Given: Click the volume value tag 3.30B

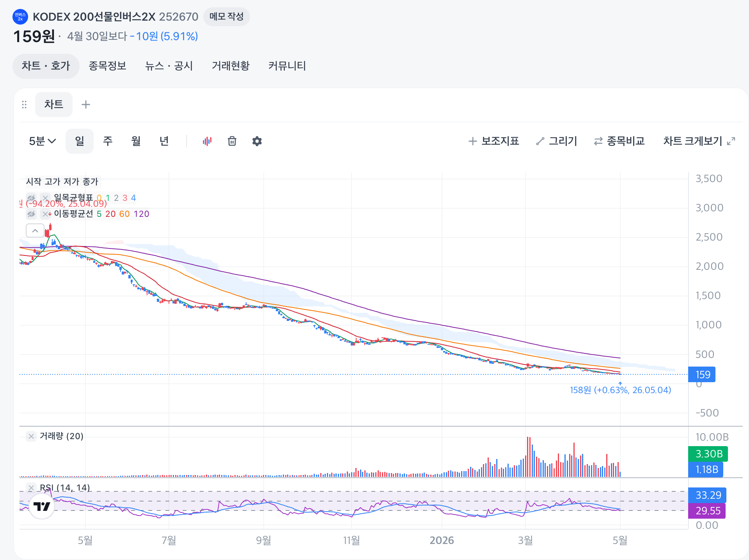Looking at the screenshot, I should pos(708,454).
